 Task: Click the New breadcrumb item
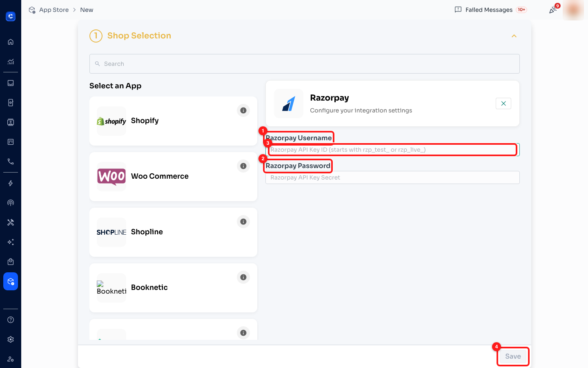tap(87, 10)
